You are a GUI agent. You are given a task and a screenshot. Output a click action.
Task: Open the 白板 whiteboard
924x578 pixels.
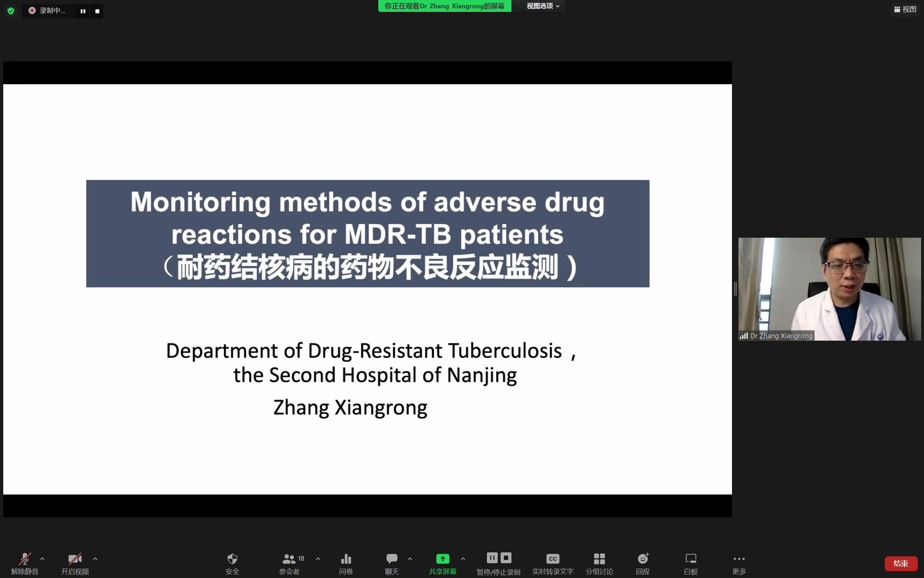click(691, 564)
